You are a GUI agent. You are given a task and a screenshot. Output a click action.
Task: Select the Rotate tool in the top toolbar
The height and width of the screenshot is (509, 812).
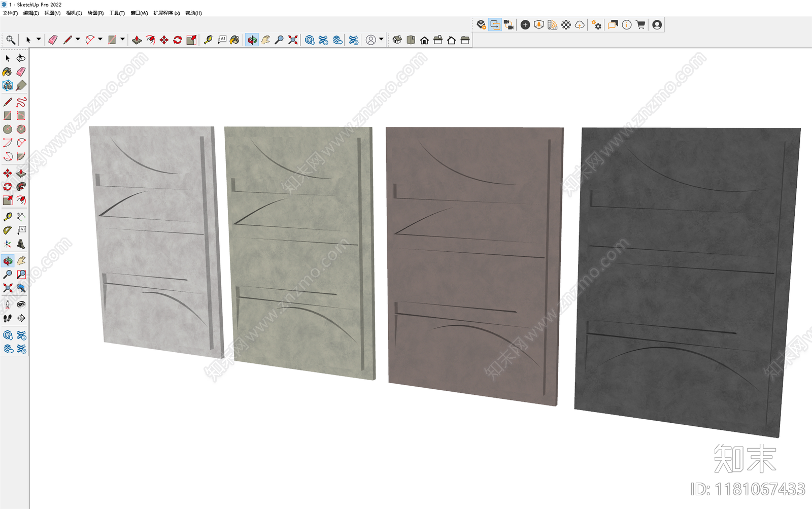(x=178, y=40)
